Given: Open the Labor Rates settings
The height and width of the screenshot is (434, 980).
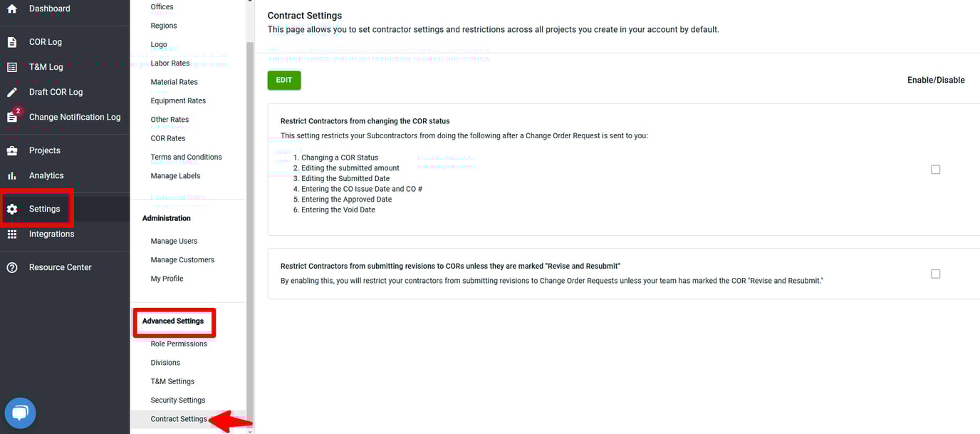Looking at the screenshot, I should (170, 63).
